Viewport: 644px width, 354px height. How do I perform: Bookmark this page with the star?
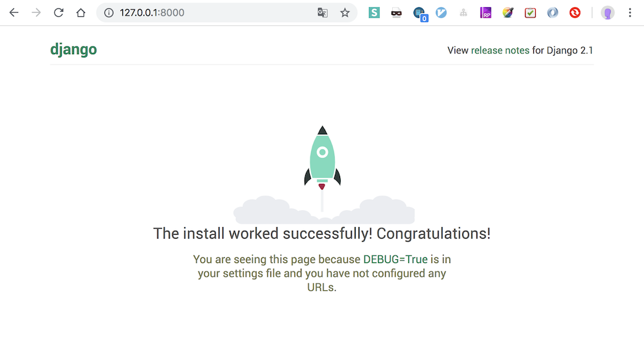coord(345,13)
